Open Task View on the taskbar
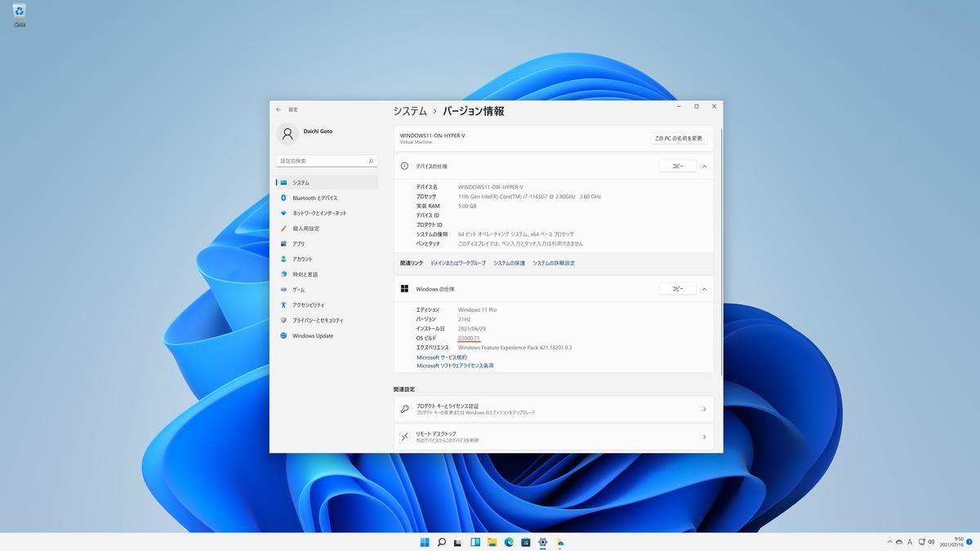 point(458,542)
